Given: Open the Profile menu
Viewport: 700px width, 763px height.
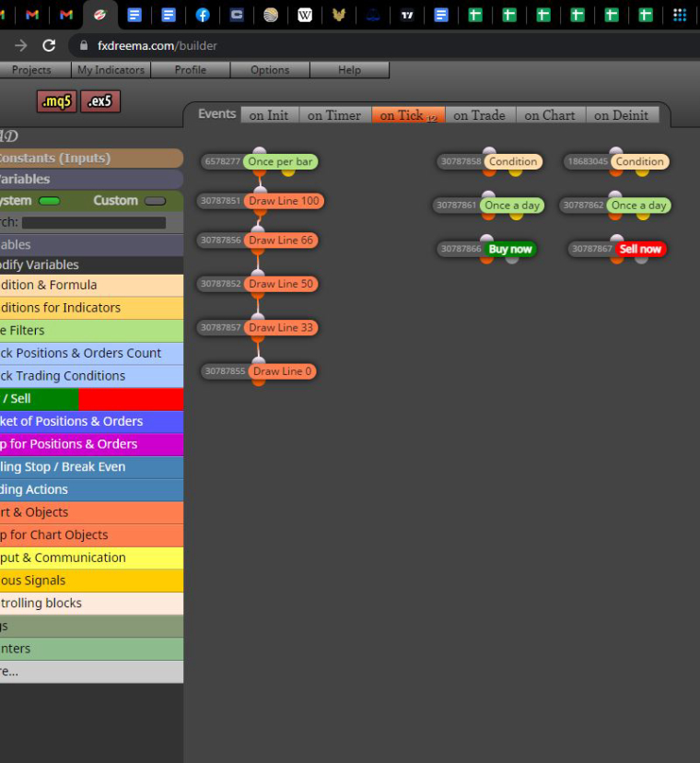Looking at the screenshot, I should point(191,70).
